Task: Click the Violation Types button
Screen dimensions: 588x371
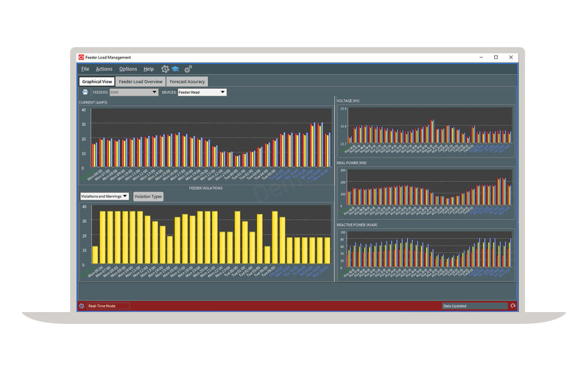Action: point(148,197)
